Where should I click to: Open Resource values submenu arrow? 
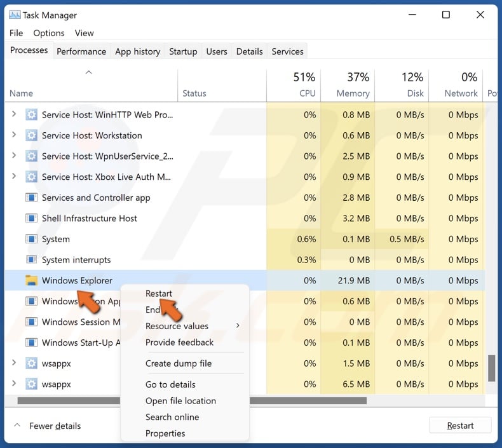pyautogui.click(x=238, y=325)
